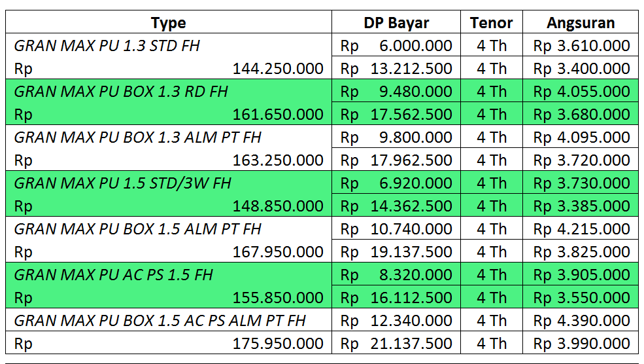This screenshot has height=364, width=644.
Task: Click the Type column header
Action: click(169, 23)
